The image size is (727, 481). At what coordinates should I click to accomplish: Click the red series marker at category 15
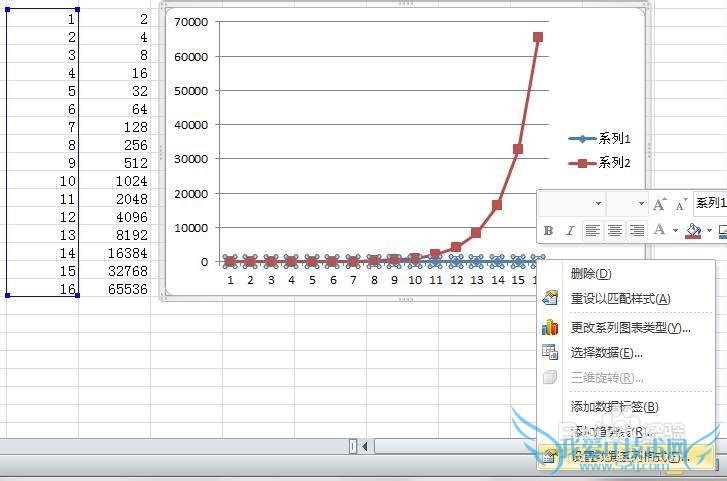518,149
